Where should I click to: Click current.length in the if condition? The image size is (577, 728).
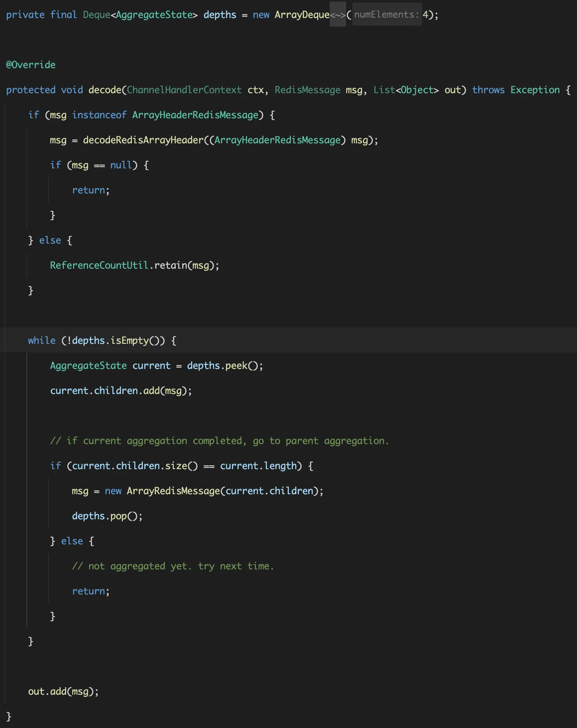[x=258, y=466]
